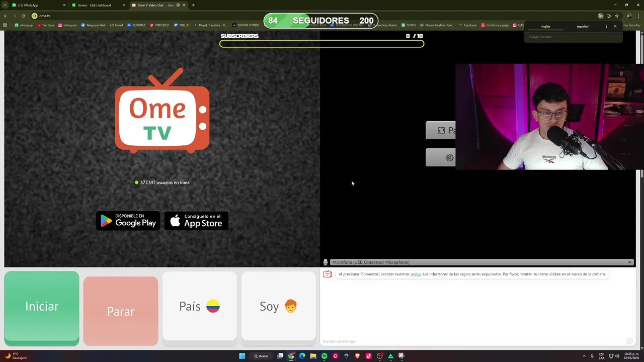Open the Cashback bookmark
Viewport: 644px width, 362px height.
(468, 25)
